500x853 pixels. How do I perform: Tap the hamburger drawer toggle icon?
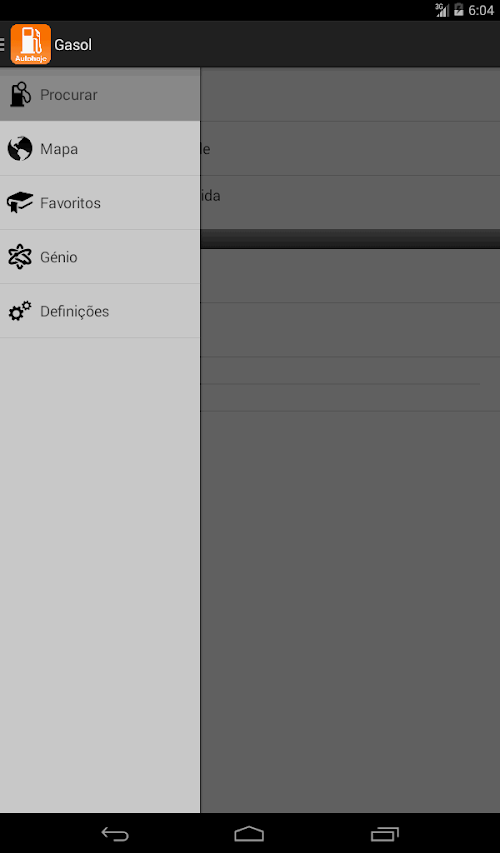click(x=2, y=44)
